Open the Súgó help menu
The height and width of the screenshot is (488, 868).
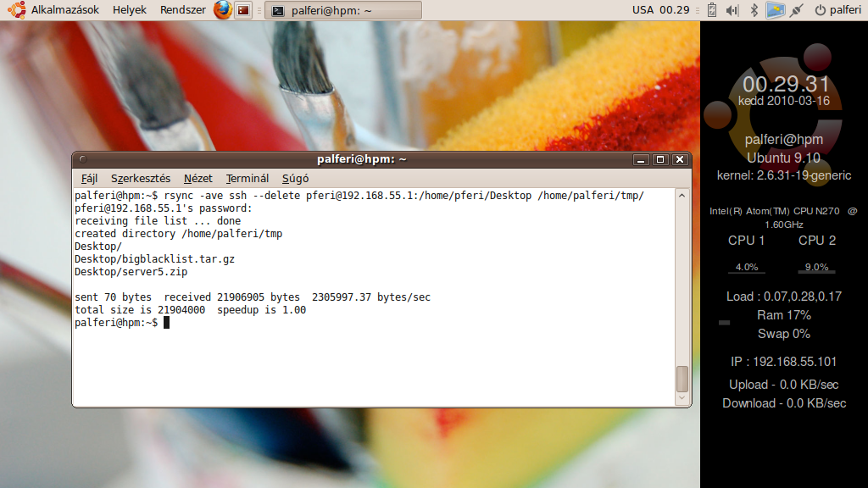[x=295, y=179]
